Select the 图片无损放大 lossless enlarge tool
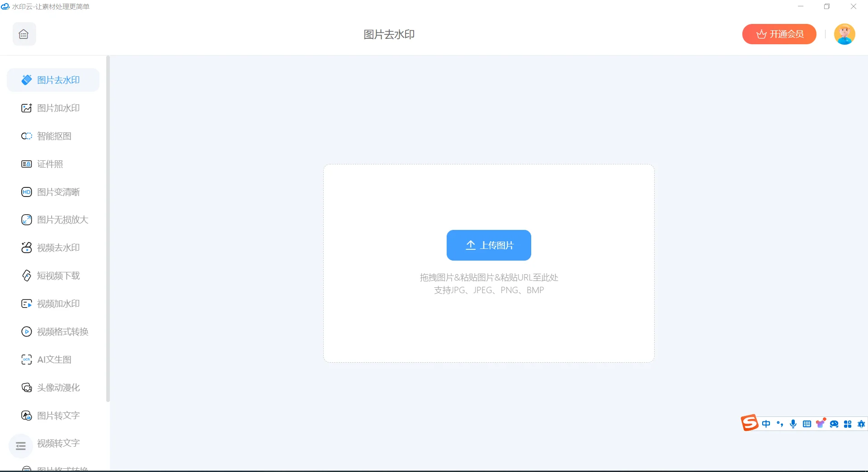The width and height of the screenshot is (868, 472). 62,220
